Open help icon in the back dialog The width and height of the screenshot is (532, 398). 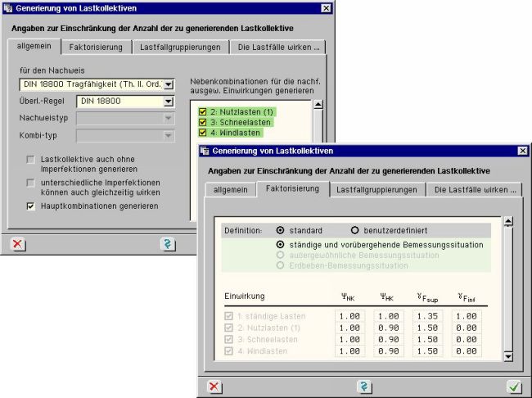(x=168, y=243)
